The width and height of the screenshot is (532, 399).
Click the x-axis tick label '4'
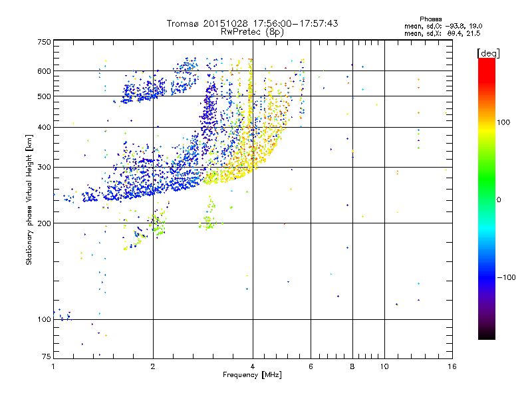pos(253,366)
